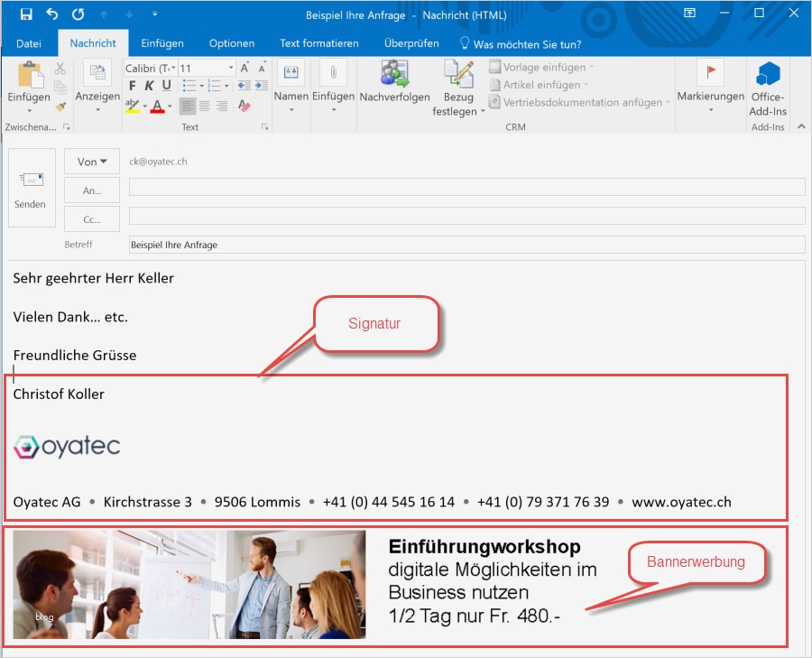Clear all formatting with eraser icon

point(245,106)
